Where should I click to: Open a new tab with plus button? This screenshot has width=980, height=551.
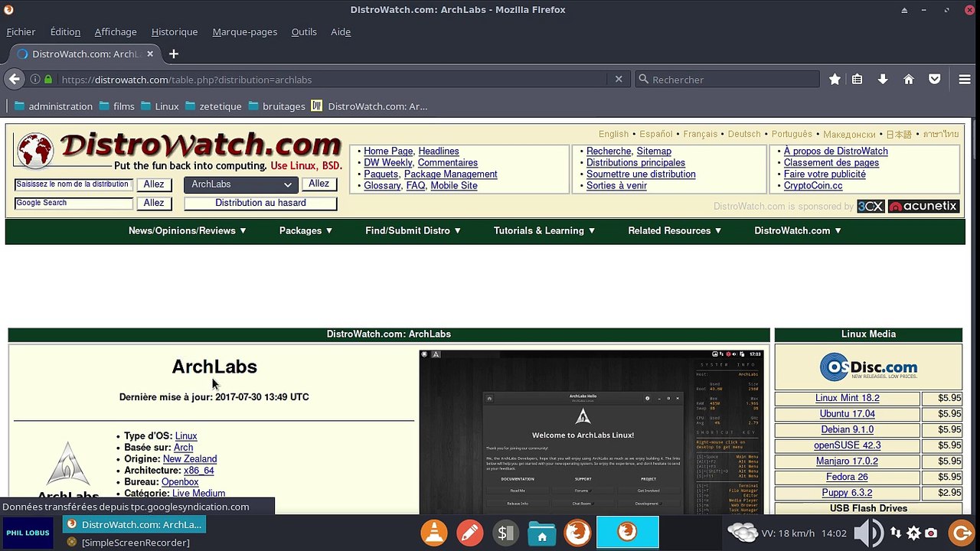[174, 54]
